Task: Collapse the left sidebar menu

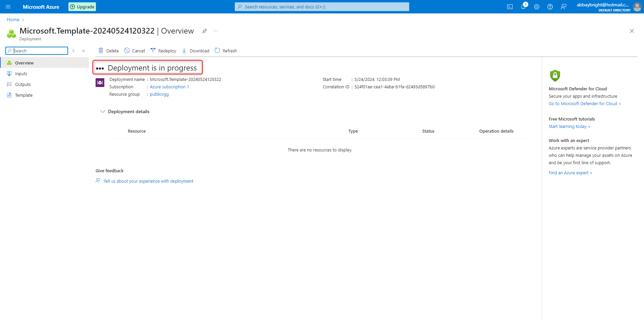Action: (x=84, y=51)
